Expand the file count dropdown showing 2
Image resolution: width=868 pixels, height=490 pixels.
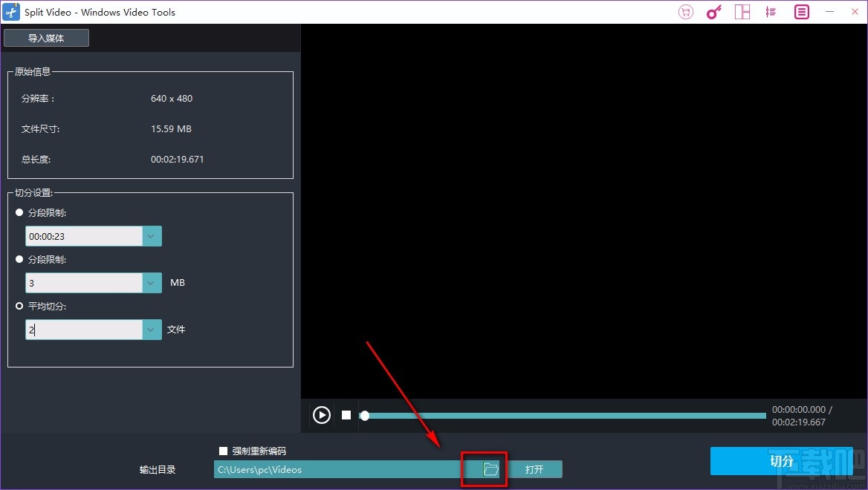pos(151,329)
